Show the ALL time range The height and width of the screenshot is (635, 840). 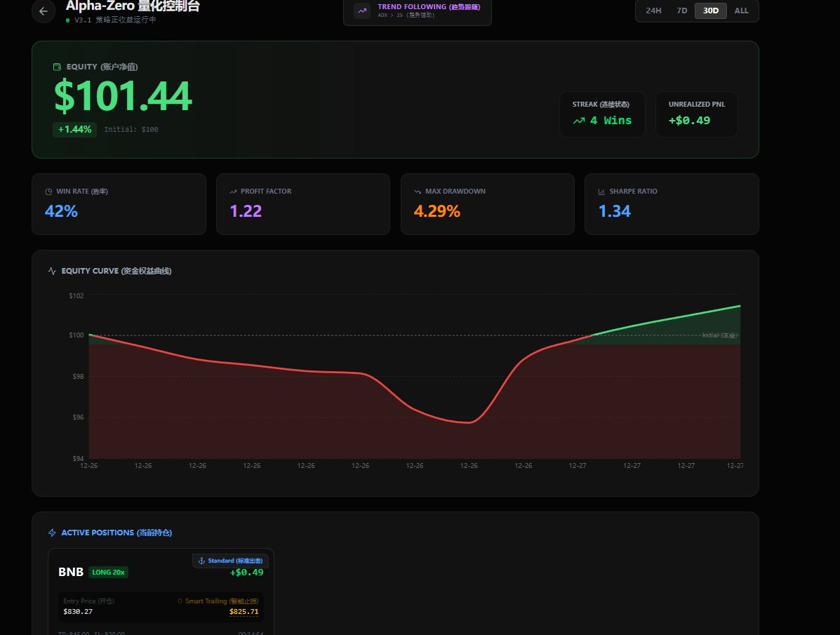coord(741,11)
